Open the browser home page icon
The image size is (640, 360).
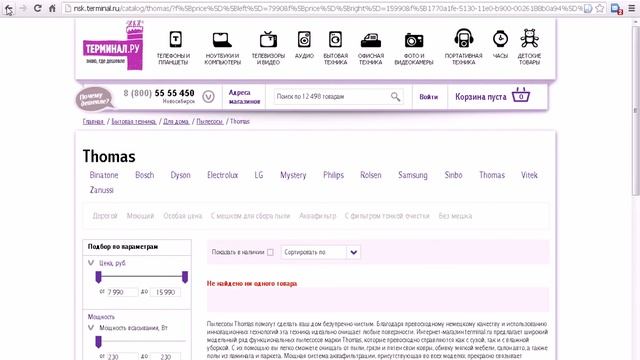(52, 8)
